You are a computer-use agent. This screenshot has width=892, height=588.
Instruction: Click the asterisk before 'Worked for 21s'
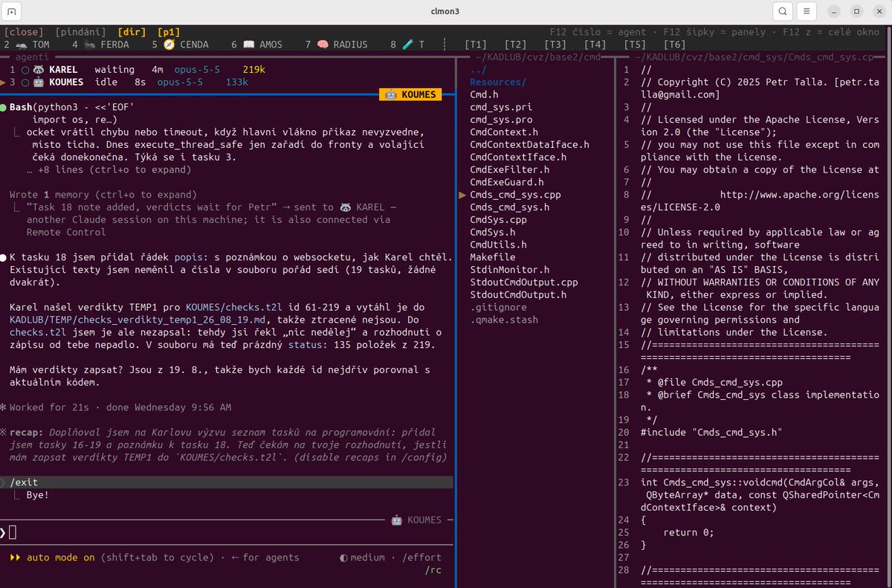pyautogui.click(x=3, y=407)
